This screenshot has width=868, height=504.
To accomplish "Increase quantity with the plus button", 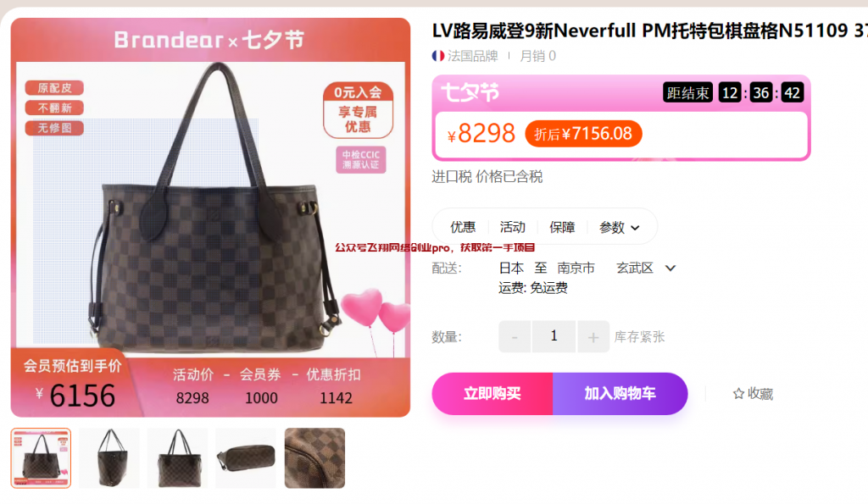I will coord(593,336).
